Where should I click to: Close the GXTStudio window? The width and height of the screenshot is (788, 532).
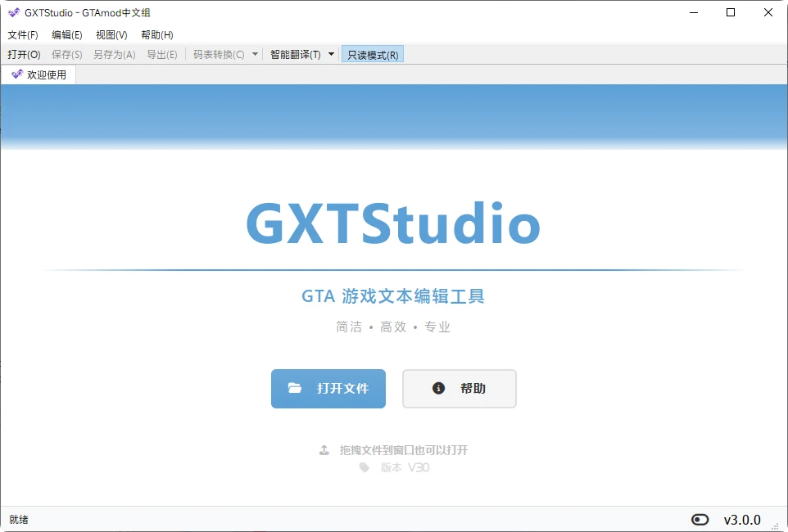[768, 12]
